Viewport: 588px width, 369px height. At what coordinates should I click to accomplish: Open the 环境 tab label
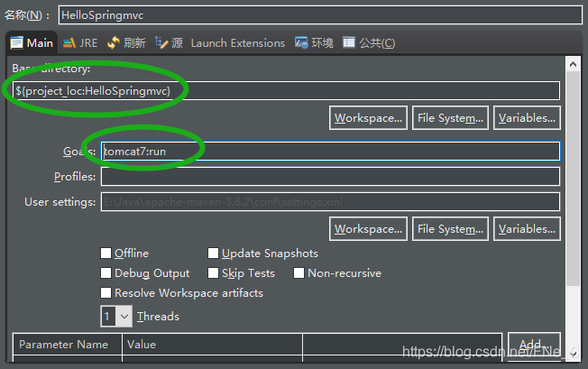(x=322, y=43)
